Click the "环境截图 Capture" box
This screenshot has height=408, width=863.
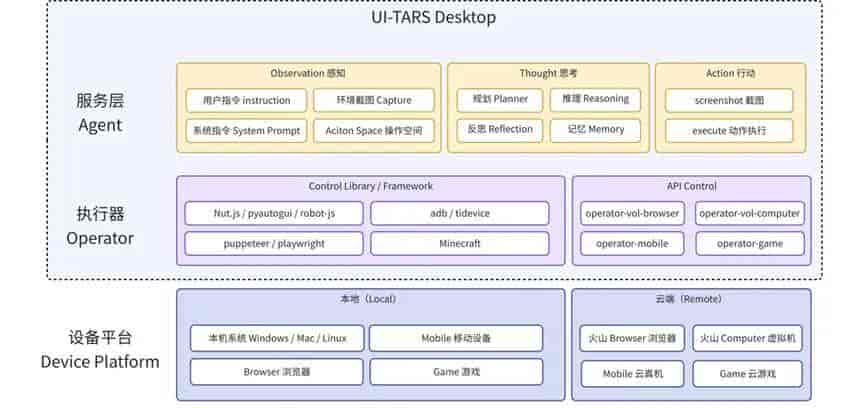coord(374,101)
